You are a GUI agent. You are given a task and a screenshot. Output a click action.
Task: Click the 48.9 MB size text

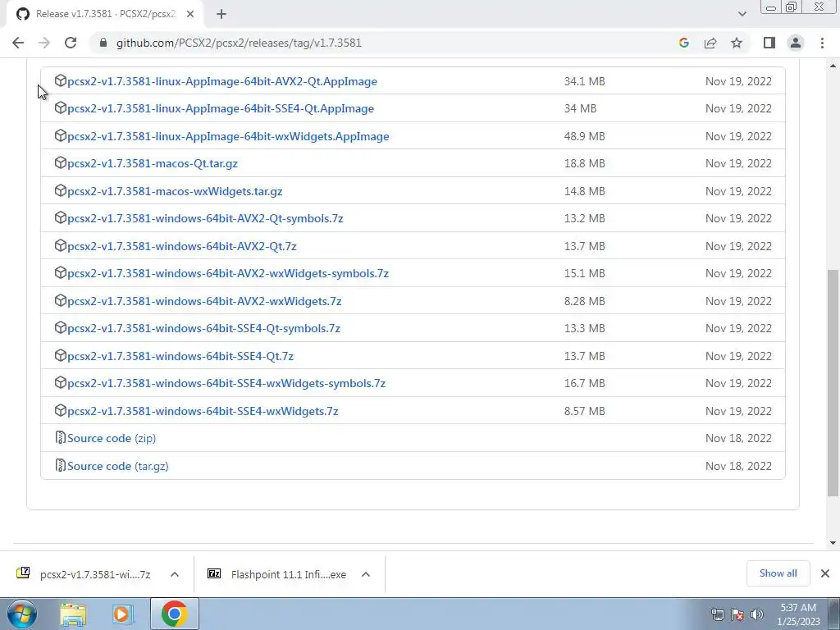pyautogui.click(x=584, y=137)
